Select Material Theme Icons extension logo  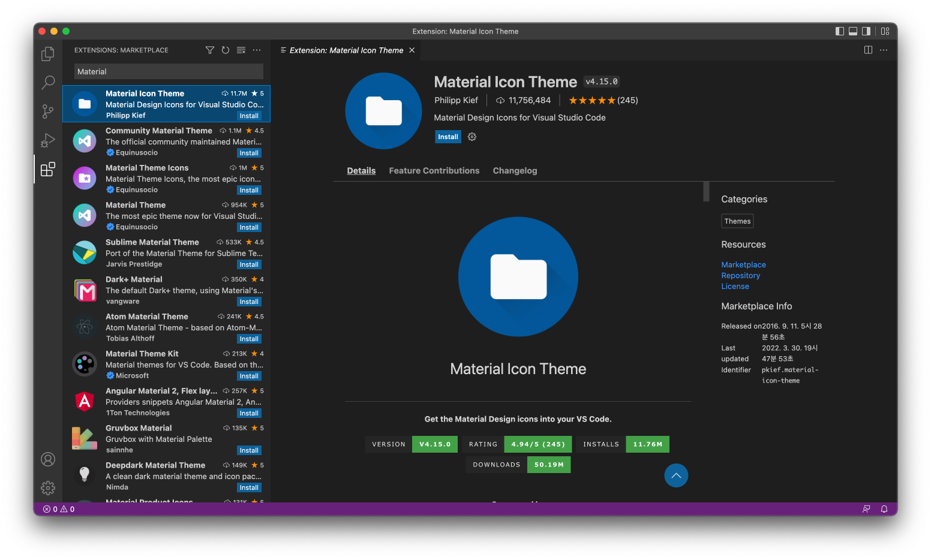pos(85,178)
